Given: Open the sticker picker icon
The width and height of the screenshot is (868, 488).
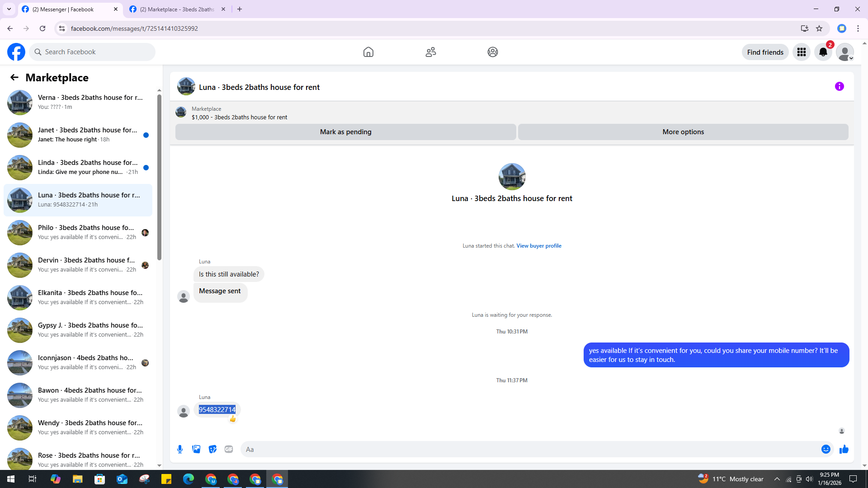Looking at the screenshot, I should 212,449.
